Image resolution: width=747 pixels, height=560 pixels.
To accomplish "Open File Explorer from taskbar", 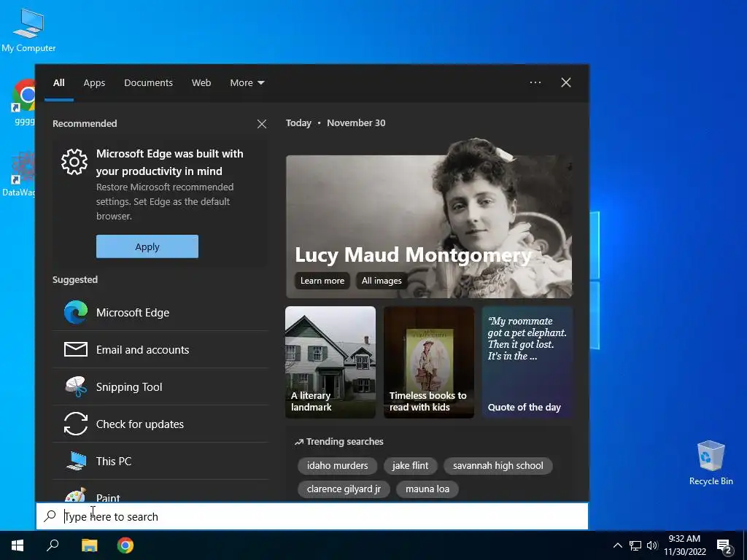I will (x=89, y=545).
